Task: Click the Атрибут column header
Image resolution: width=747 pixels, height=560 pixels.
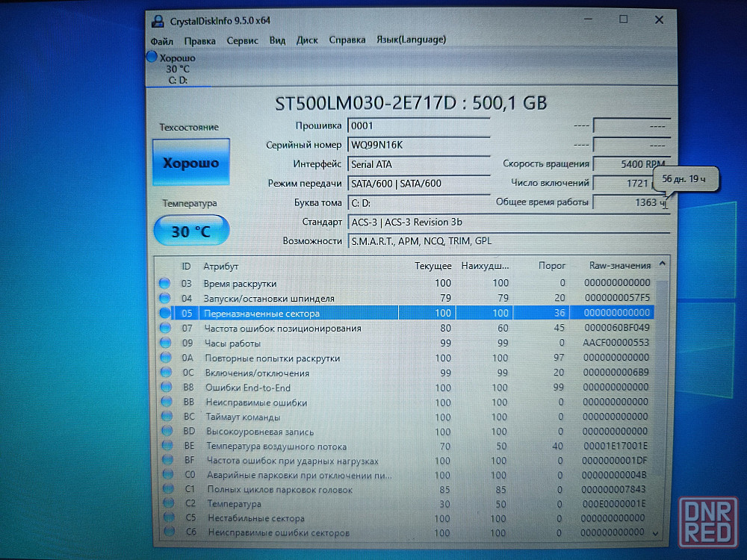Action: click(220, 267)
